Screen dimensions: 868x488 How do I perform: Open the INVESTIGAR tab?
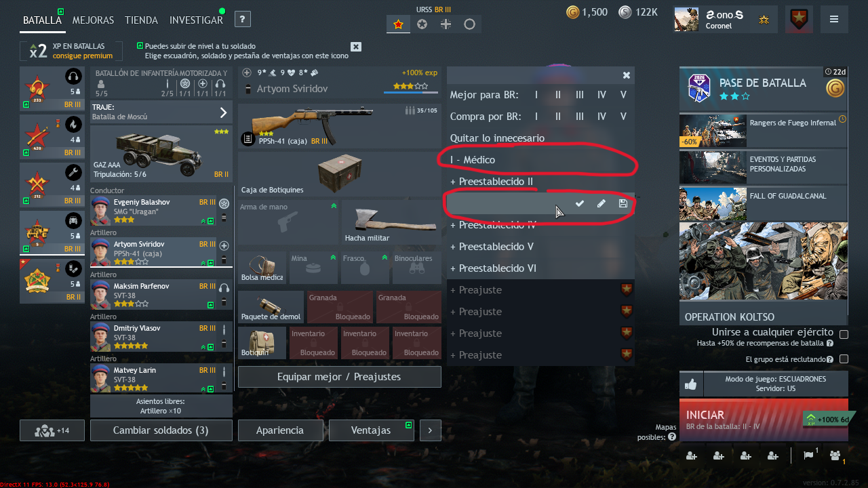[x=196, y=20]
